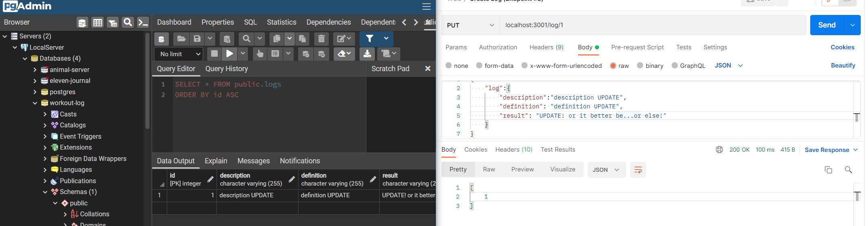Screen dimensions: 868x226
Task: Select the 'binary' body radio button
Action: pyautogui.click(x=640, y=65)
